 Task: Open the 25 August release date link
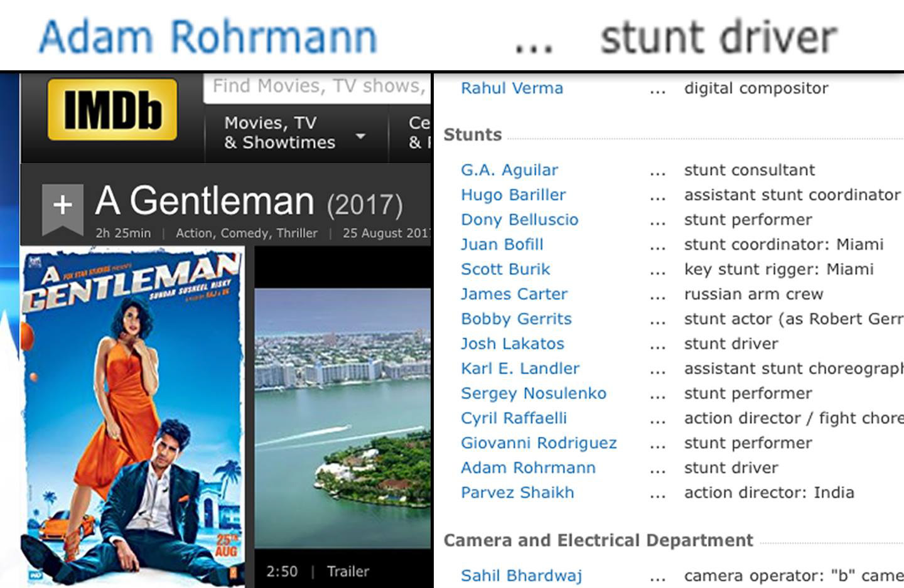[387, 233]
